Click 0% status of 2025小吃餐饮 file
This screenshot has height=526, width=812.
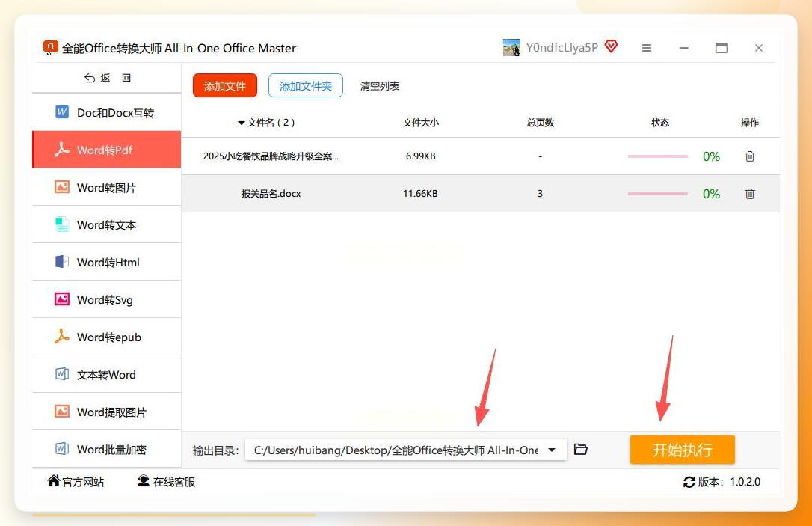[x=711, y=156]
